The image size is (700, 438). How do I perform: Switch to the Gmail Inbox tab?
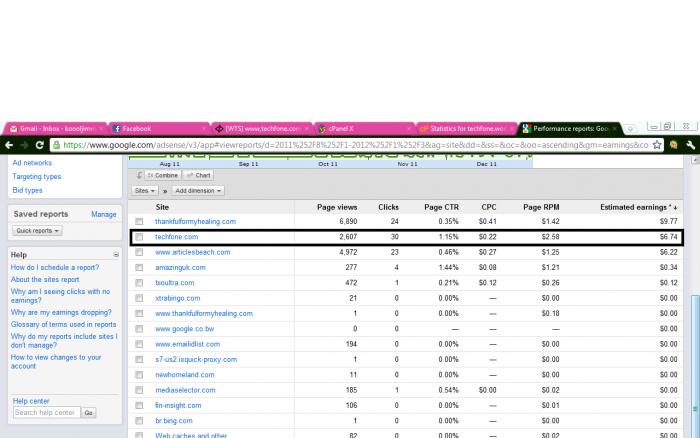pyautogui.click(x=56, y=129)
